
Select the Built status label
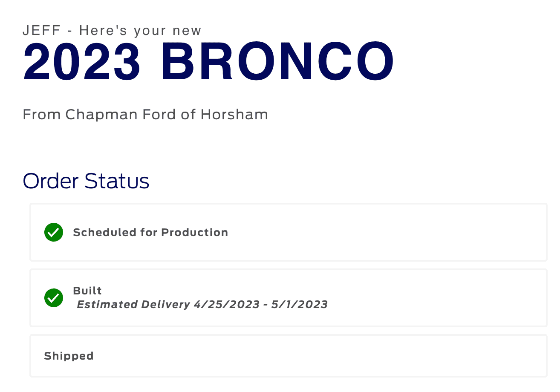[x=87, y=291]
